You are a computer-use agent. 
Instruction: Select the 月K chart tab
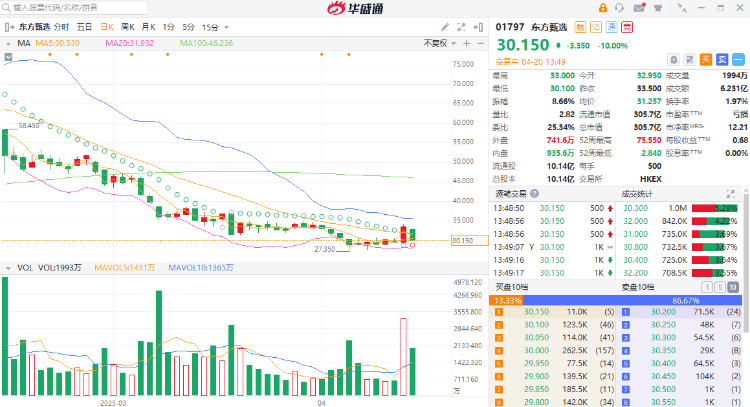point(148,27)
